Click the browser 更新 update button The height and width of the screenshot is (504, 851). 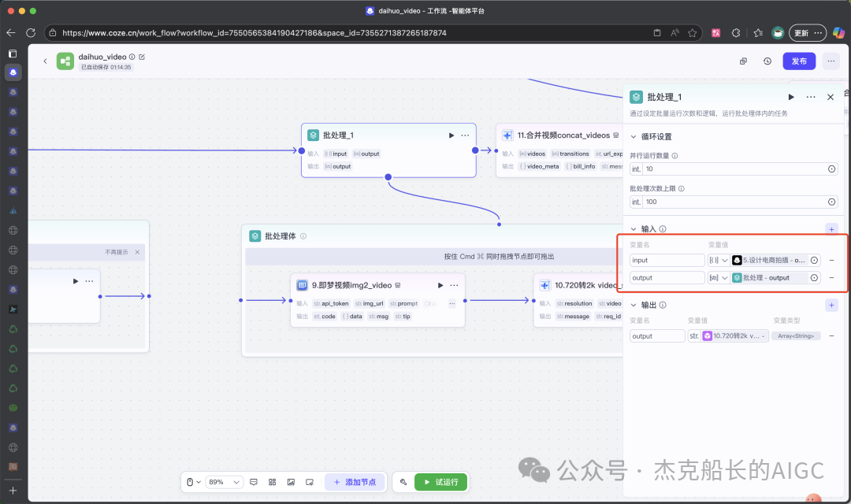coord(808,32)
